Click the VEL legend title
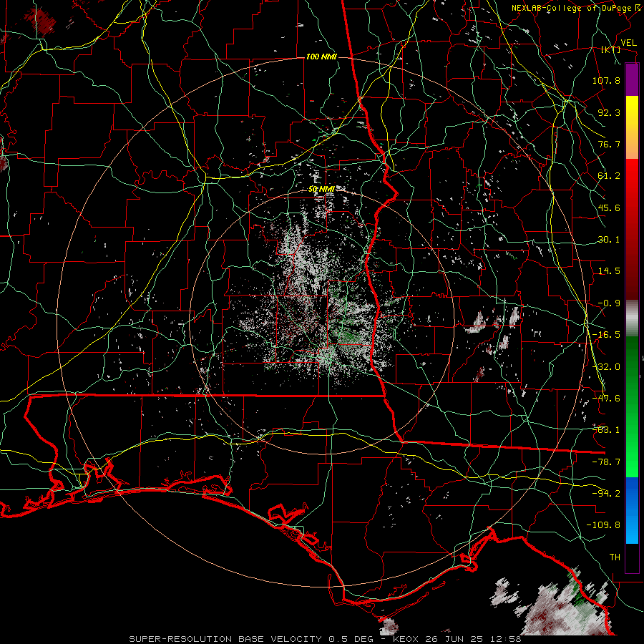This screenshot has height=644, width=644. 628,43
